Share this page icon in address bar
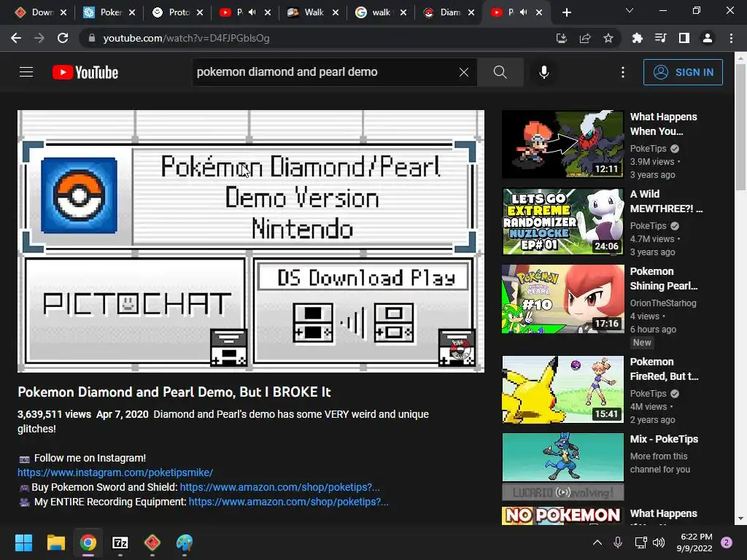 (x=585, y=38)
